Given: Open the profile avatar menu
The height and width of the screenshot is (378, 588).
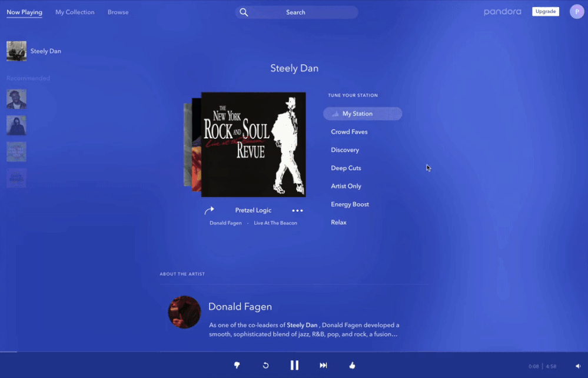Looking at the screenshot, I should (x=576, y=12).
